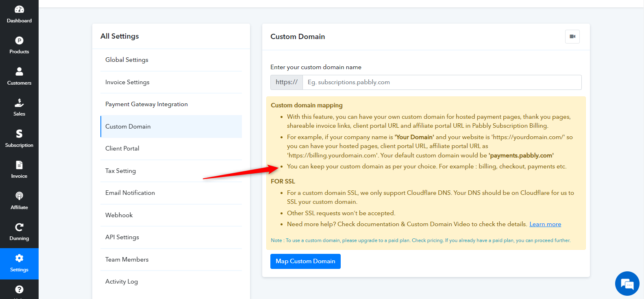The image size is (644, 299).
Task: Click the note about upgrading to paid plan
Action: click(x=421, y=240)
